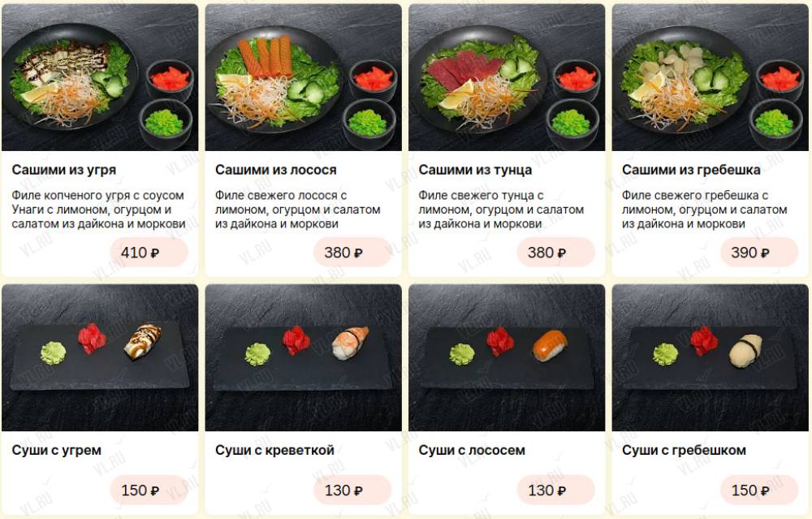Add Сашими из лосося via its 380 ₽ button
812x519 pixels.
[x=352, y=253]
